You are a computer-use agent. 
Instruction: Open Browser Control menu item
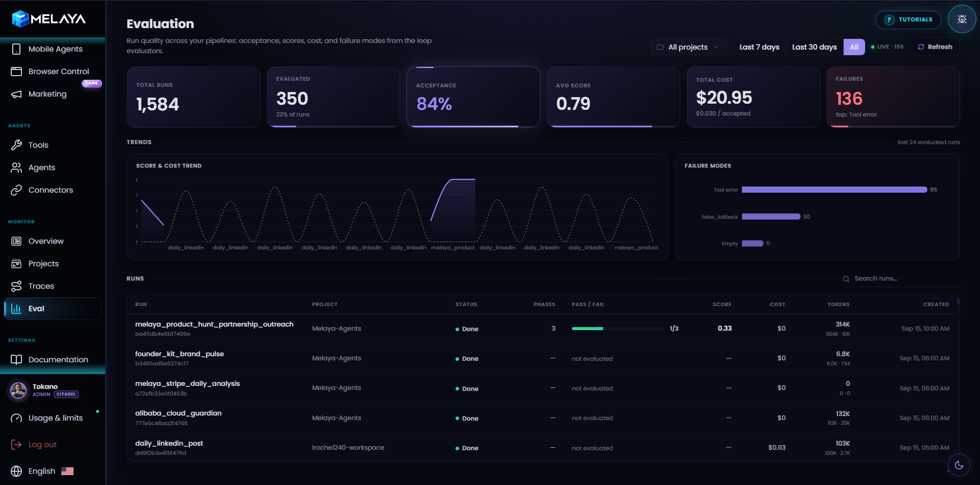tap(53, 72)
